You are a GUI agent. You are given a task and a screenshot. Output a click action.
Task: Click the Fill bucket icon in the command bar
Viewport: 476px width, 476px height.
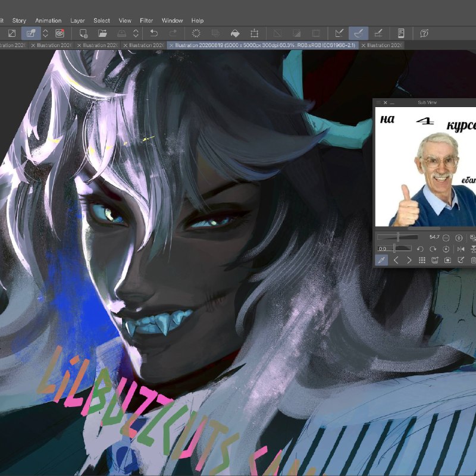point(235,33)
